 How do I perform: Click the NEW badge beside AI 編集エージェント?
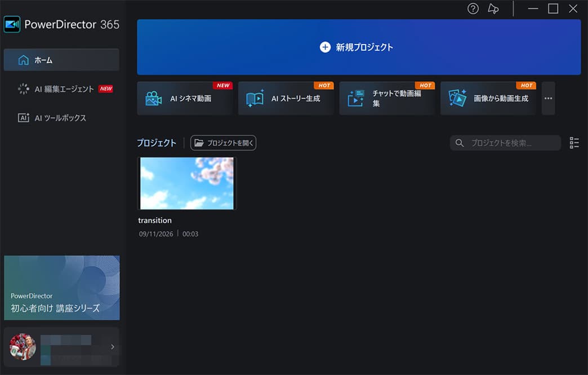106,89
